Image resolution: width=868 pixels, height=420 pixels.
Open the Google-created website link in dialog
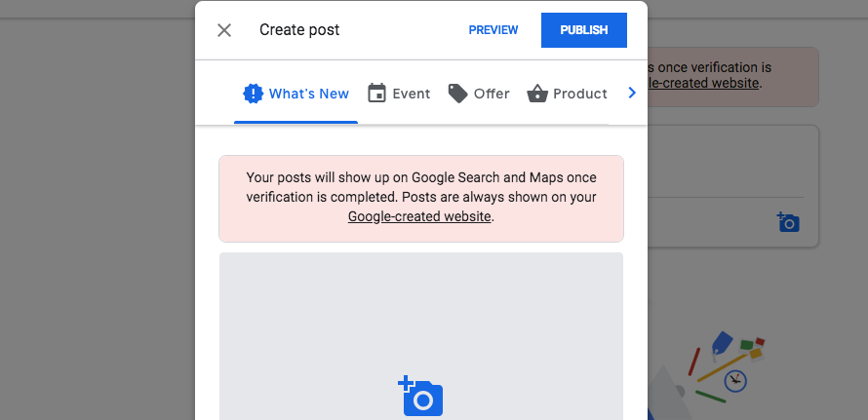[419, 216]
